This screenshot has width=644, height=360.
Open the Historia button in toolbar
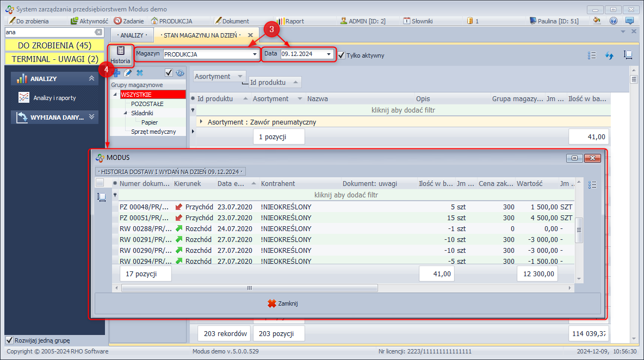pyautogui.click(x=120, y=55)
